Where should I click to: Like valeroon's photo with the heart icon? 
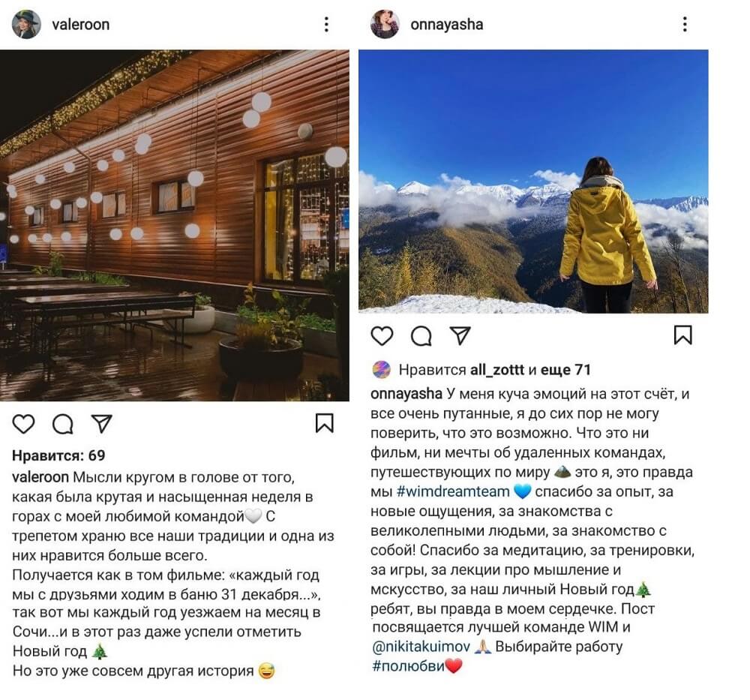(x=24, y=424)
